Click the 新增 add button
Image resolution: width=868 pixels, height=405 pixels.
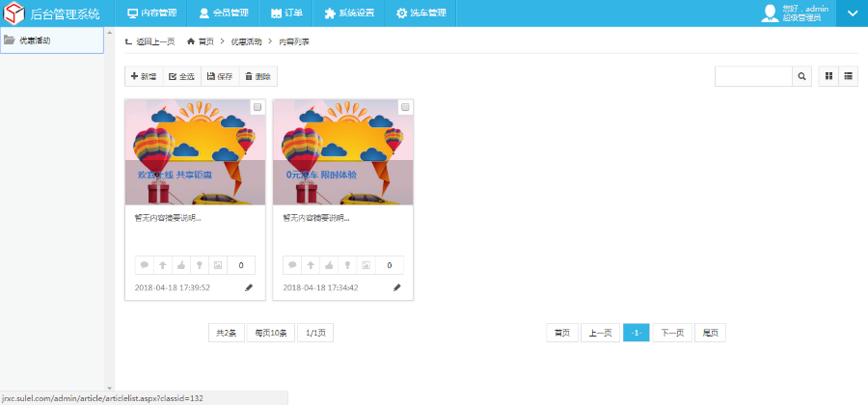(144, 76)
